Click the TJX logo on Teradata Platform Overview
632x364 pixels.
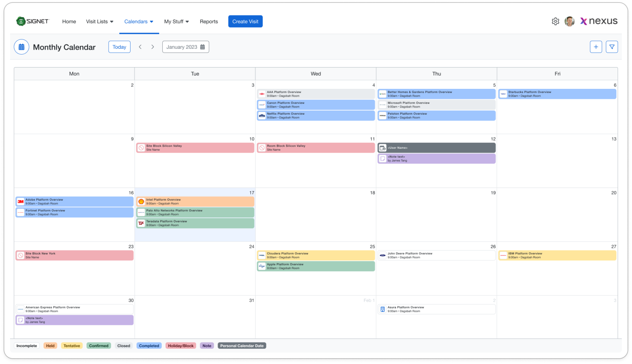(x=141, y=223)
